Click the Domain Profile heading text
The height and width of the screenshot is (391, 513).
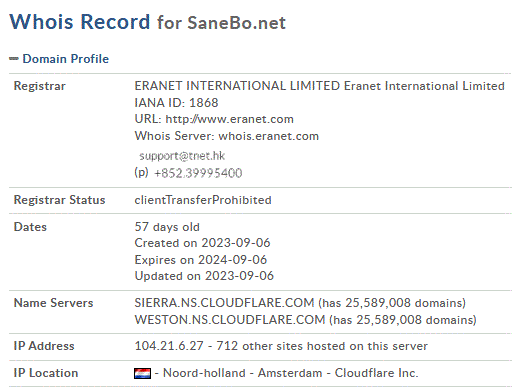point(66,59)
